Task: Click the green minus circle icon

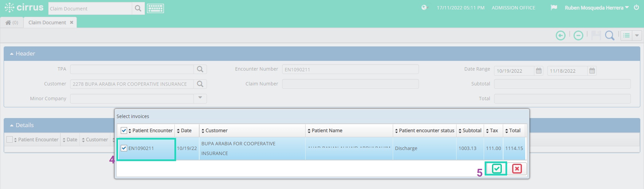Action: pyautogui.click(x=578, y=35)
